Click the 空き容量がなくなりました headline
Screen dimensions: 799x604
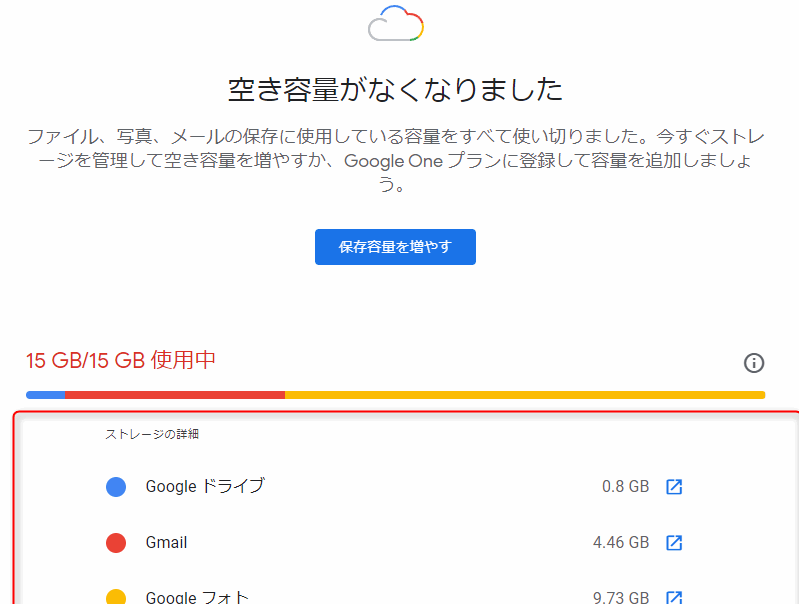pos(396,91)
